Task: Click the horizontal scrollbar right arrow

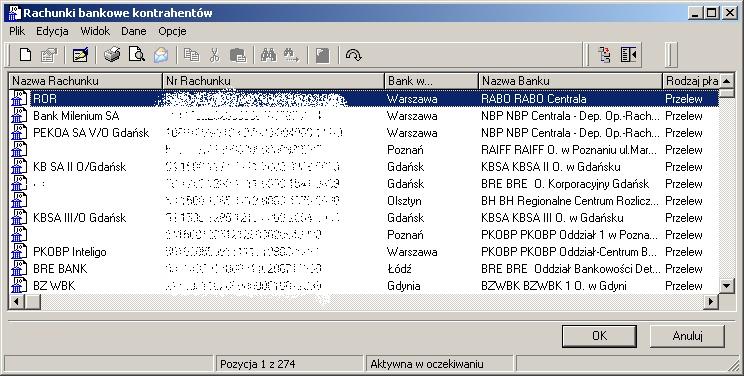Action: (x=711, y=301)
